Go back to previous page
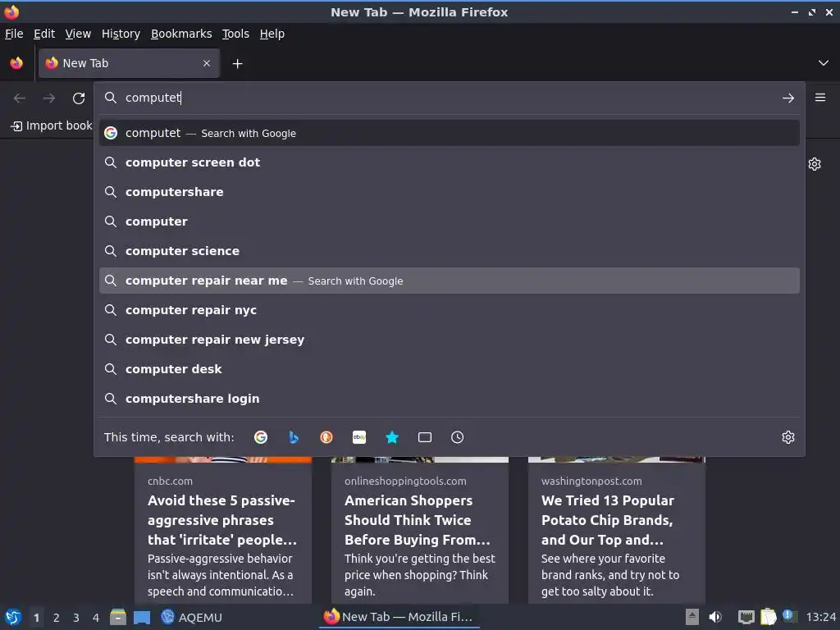 coord(20,98)
